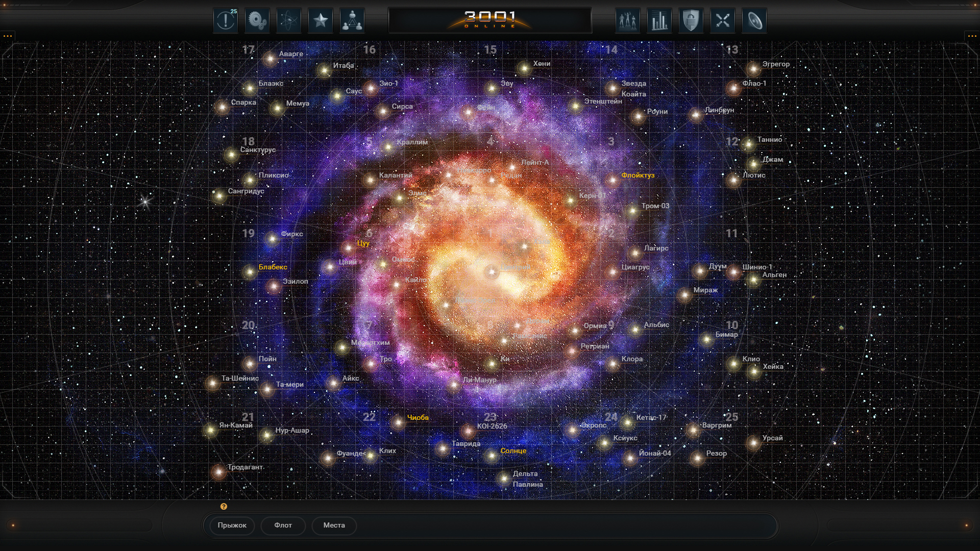Click the Флот button
Screen dimensions: 980x551
[x=283, y=525]
